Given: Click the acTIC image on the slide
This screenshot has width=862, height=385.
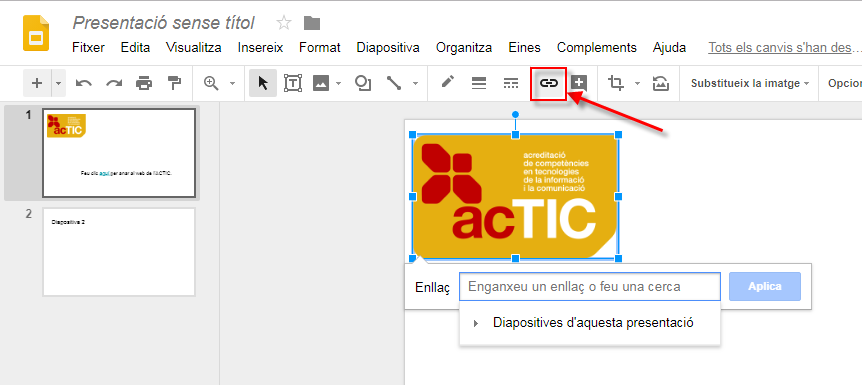Looking at the screenshot, I should 515,196.
